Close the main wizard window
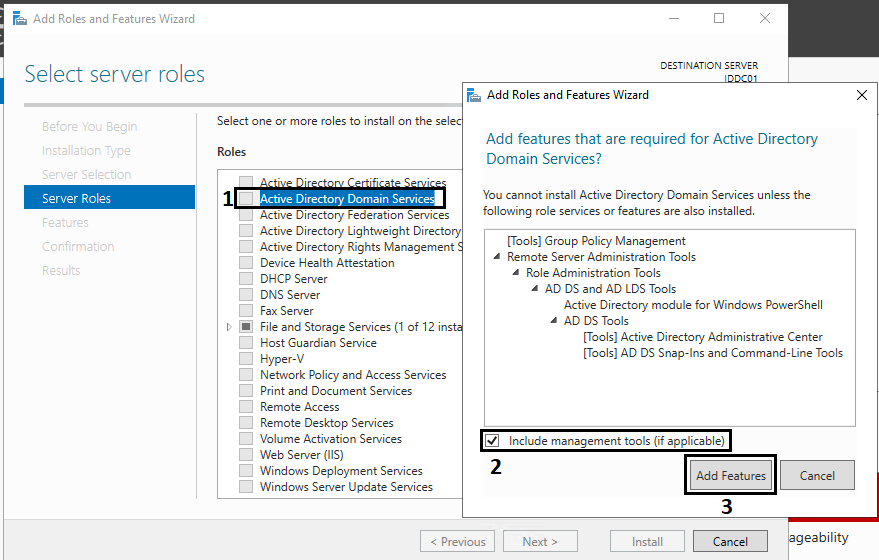Viewport: 879px width, 560px height. click(765, 18)
